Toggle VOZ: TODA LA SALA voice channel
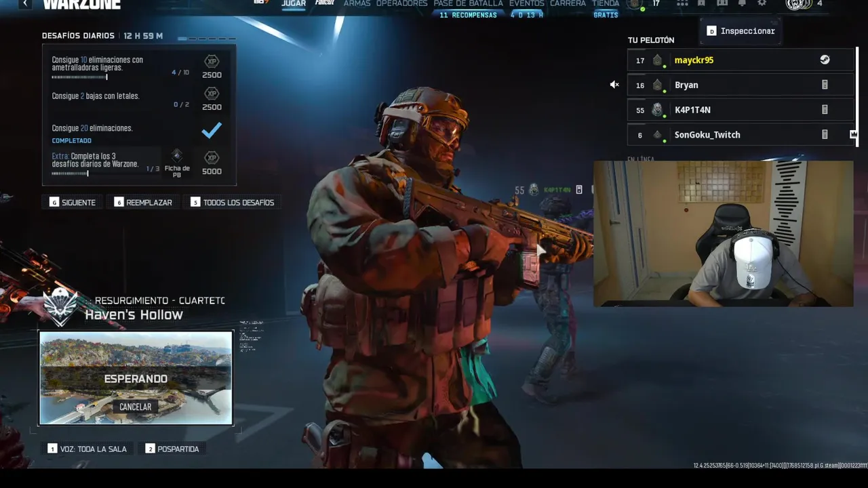Image resolution: width=868 pixels, height=488 pixels. tap(87, 449)
